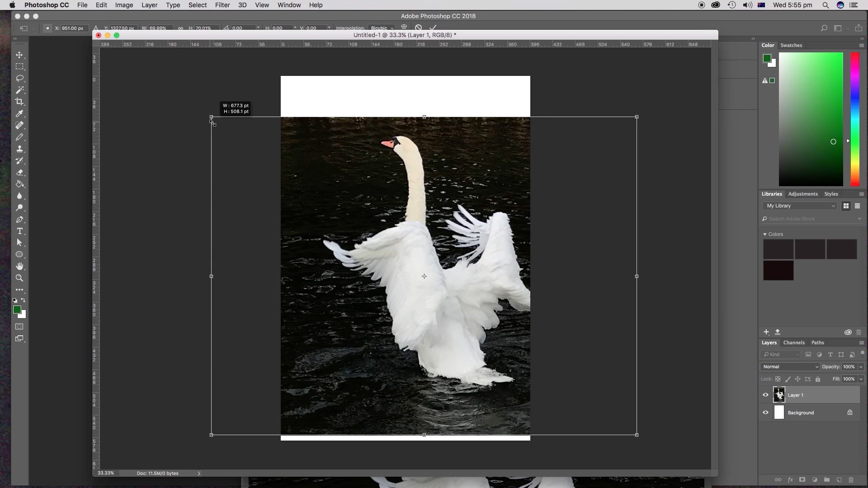Toggle Background layer visibility eye

765,413
